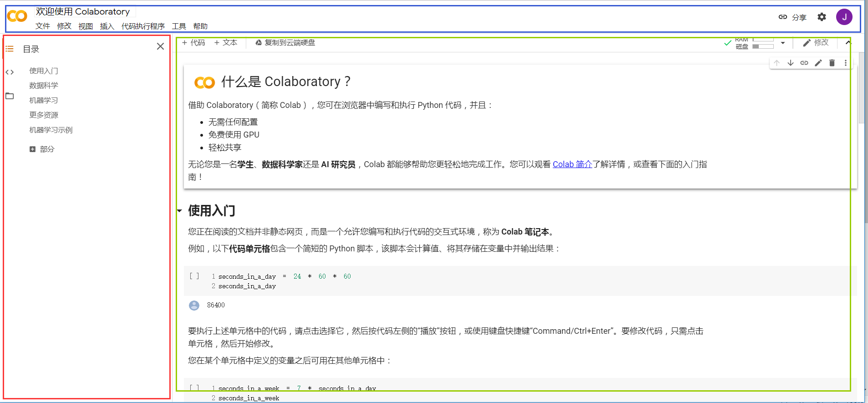The width and height of the screenshot is (868, 403).
Task: Open the 文件 menu
Action: (43, 26)
